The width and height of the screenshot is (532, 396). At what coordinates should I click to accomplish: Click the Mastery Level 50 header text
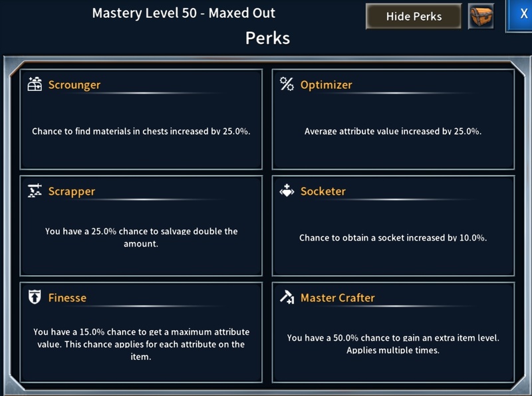(184, 13)
